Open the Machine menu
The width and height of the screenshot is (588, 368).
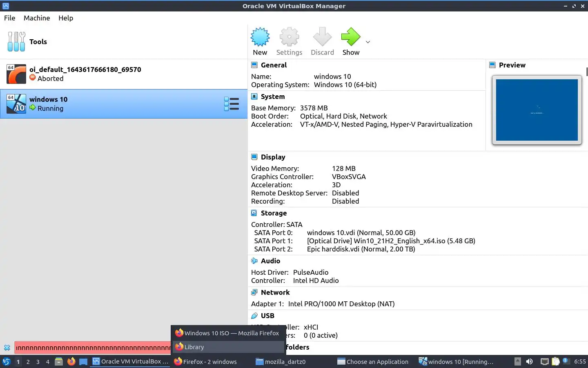tap(37, 18)
